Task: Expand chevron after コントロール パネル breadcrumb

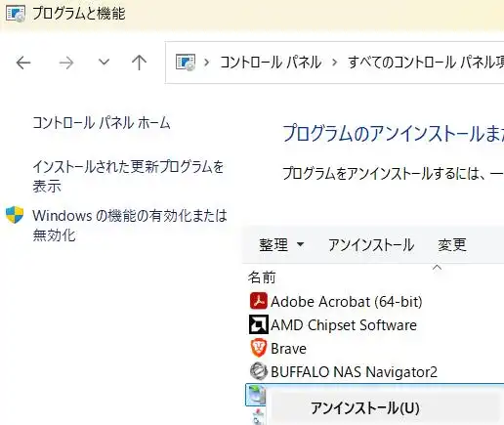Action: point(334,63)
